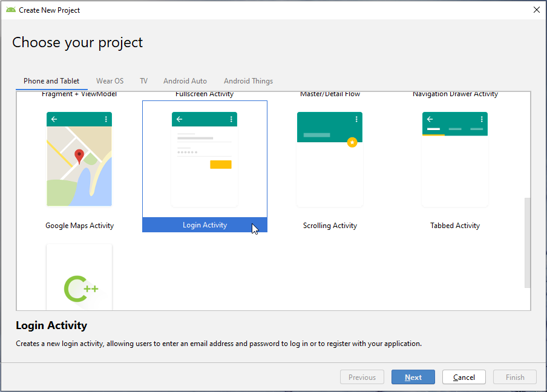547x392 pixels.
Task: Select the Google Maps Activity template thumbnail
Action: pos(79,159)
